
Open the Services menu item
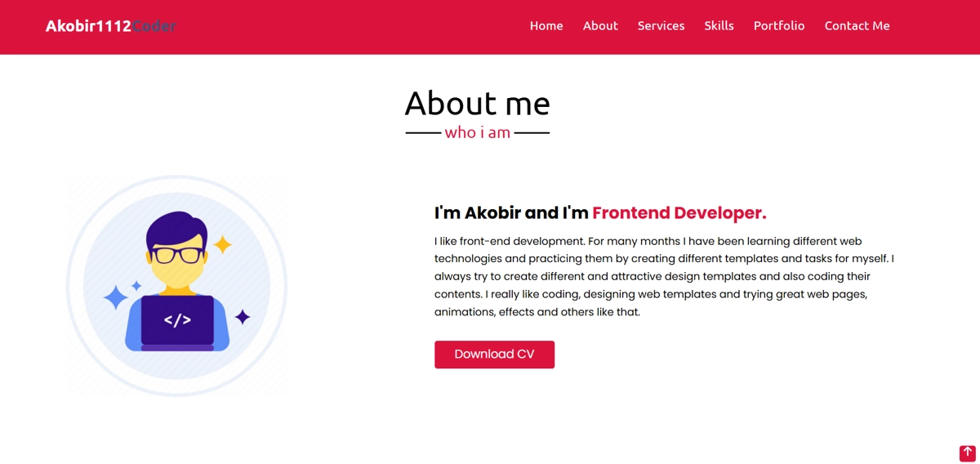pos(661,26)
